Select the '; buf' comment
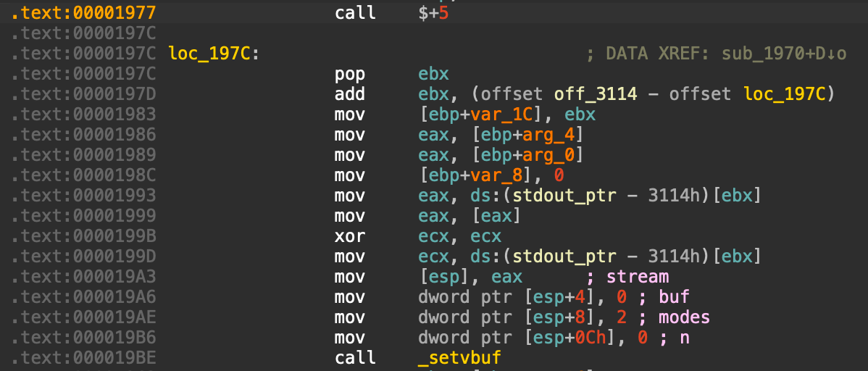 (664, 297)
